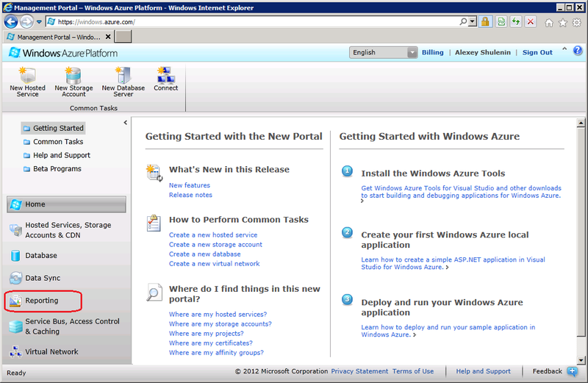Screen dimensions: 588x383
Task: Click the Alexey Shulenin account name
Action: click(483, 52)
